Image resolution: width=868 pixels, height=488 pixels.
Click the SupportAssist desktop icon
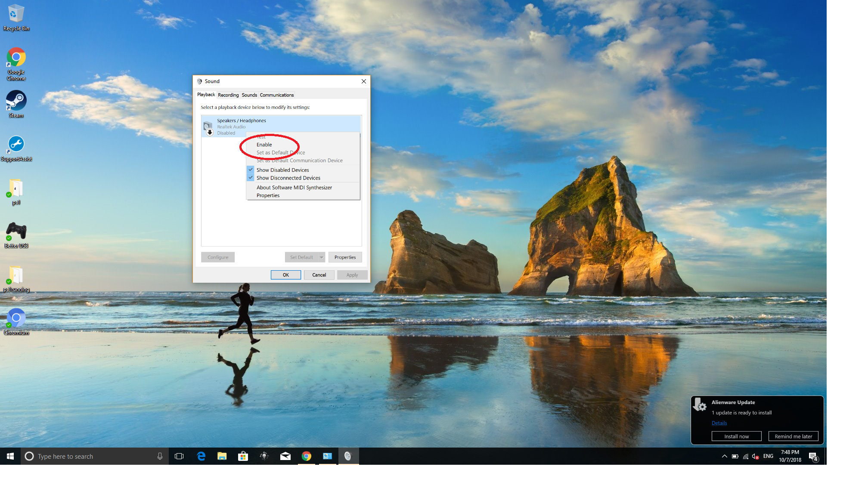(x=16, y=145)
